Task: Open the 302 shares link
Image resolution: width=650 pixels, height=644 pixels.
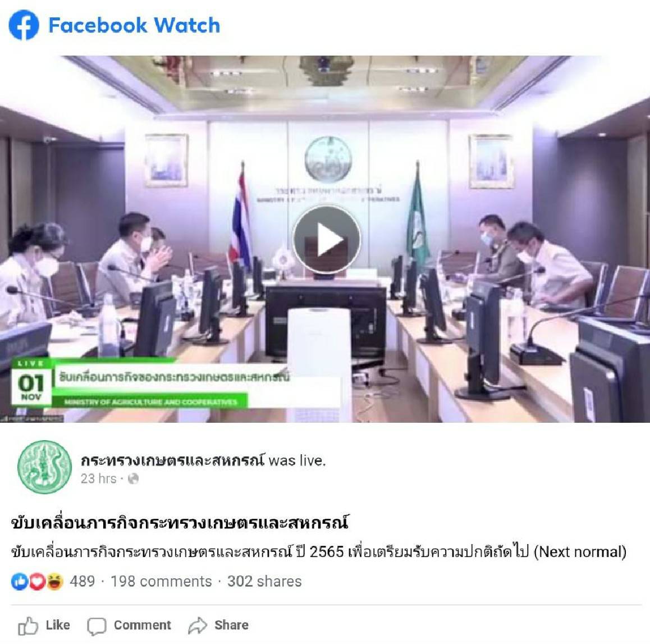Action: (264, 581)
